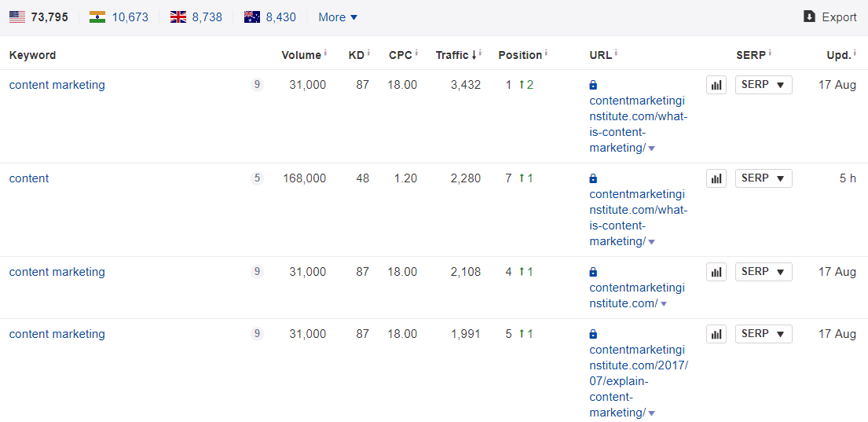Open chart icon for 'content' keyword row
This screenshot has height=422, width=868.
[716, 179]
